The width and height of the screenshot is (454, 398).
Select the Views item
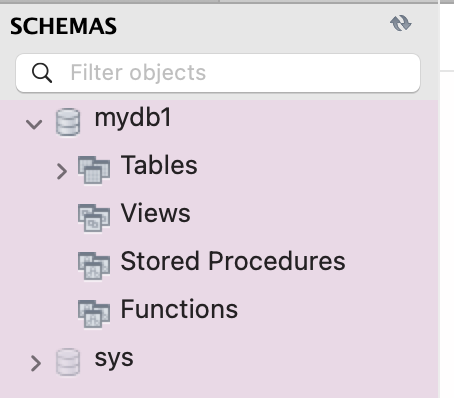pyautogui.click(x=155, y=213)
